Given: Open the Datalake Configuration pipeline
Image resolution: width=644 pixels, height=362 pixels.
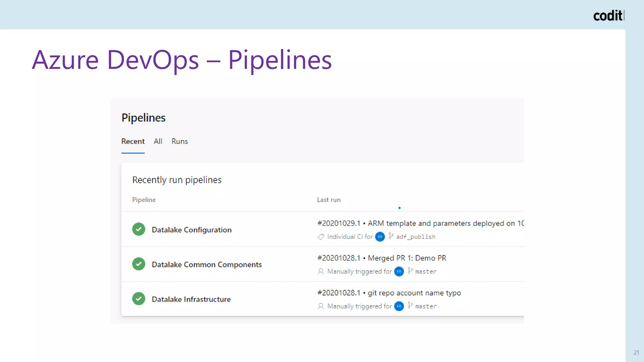Looking at the screenshot, I should pyautogui.click(x=192, y=230).
